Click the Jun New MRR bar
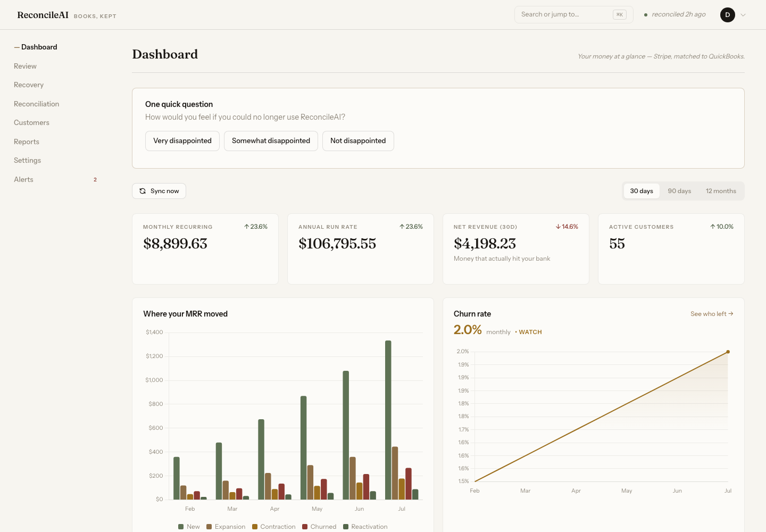766x532 pixels. pos(346,435)
